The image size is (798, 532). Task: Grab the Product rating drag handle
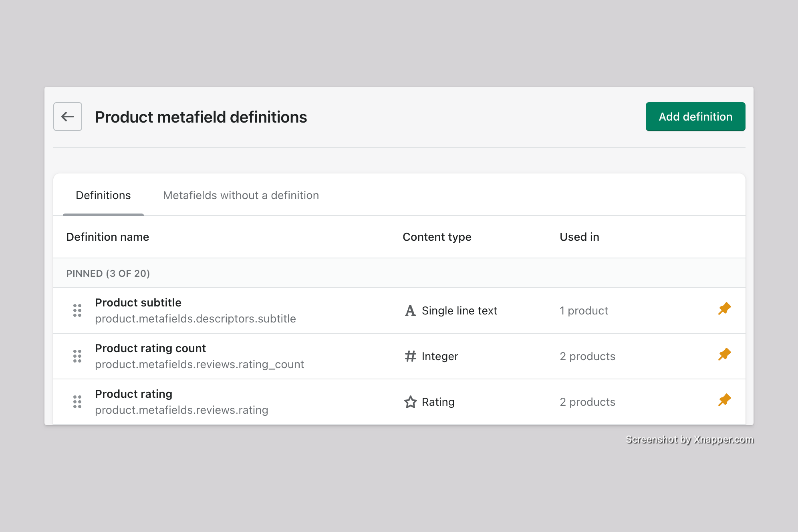tap(77, 402)
